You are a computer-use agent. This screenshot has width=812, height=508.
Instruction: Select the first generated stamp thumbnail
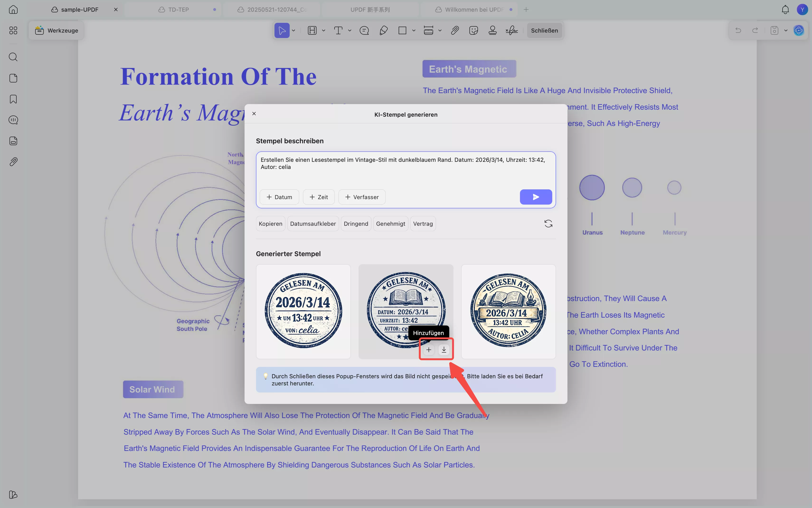point(303,312)
